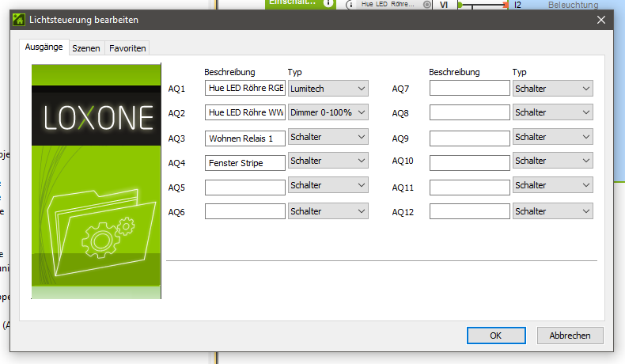Image resolution: width=625 pixels, height=364 pixels.
Task: Open the AQ2 Typ dropdown showing Dimmer 0-100%
Action: pos(328,112)
